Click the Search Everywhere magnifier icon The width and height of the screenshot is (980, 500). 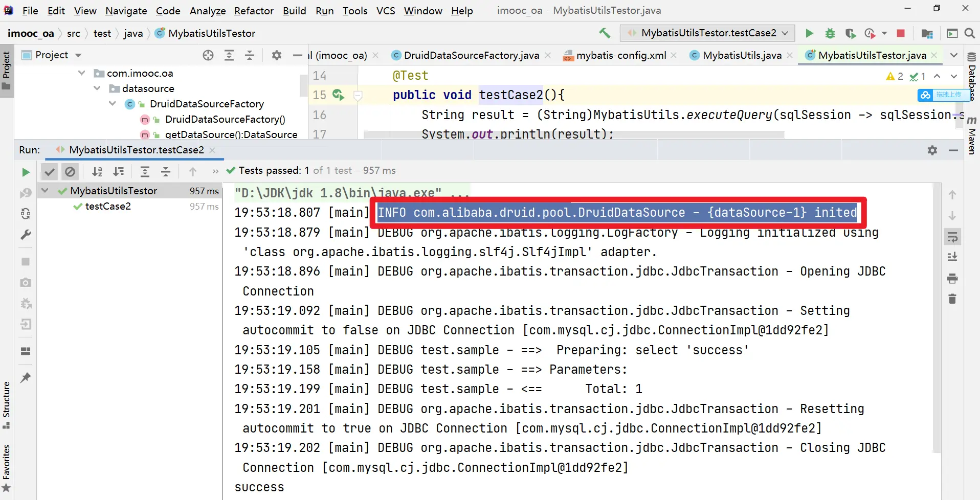click(969, 33)
